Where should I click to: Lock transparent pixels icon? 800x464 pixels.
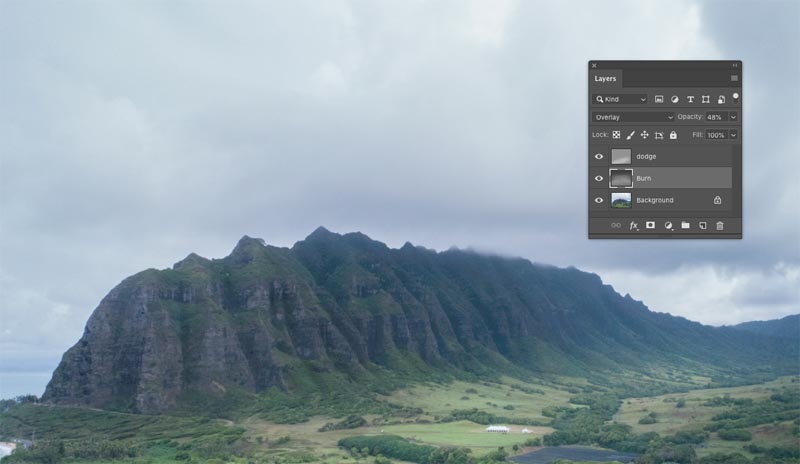pos(616,135)
